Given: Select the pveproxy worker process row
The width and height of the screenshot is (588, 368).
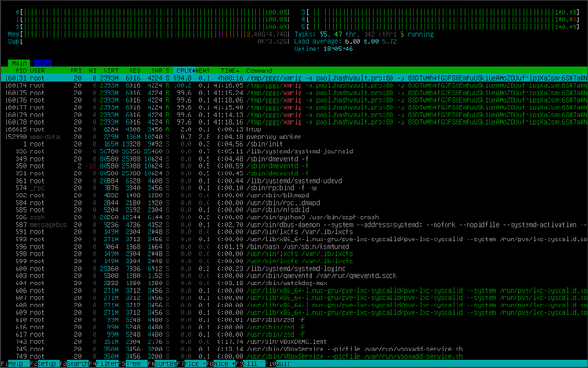Looking at the screenshot, I should coord(294,137).
